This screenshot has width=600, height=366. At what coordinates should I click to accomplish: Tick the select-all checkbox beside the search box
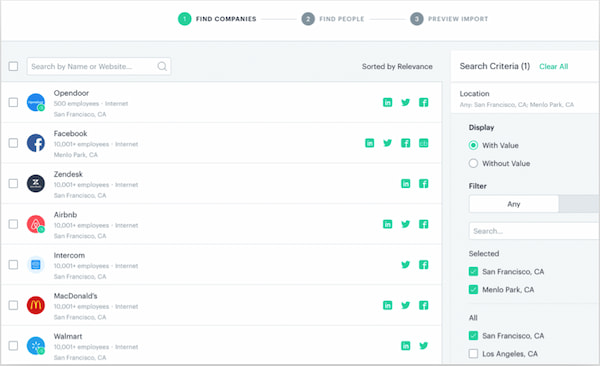tap(13, 66)
